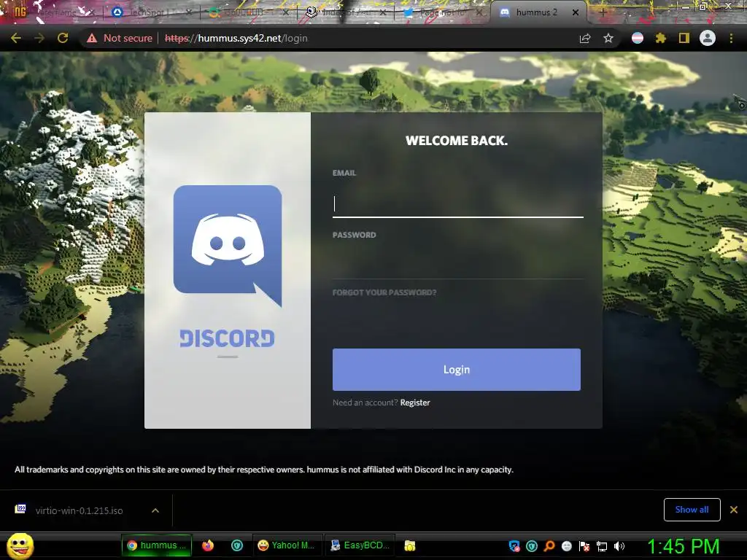Open the smiley face Start button
Viewport: 747px width, 560px height.
tap(20, 545)
